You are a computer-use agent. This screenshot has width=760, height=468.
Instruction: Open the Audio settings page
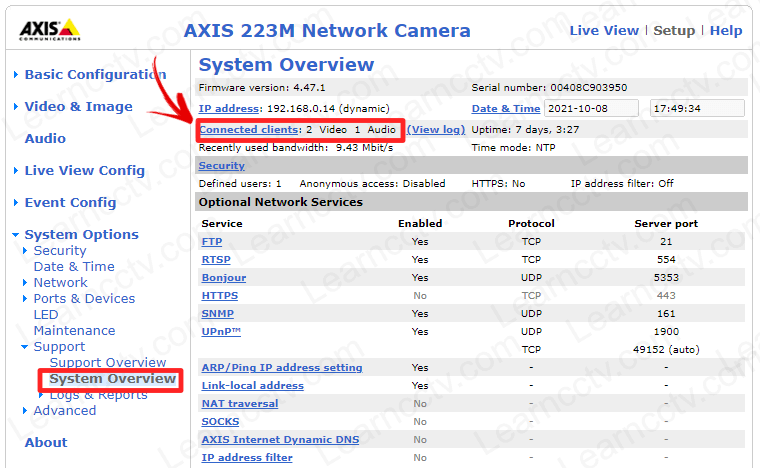click(45, 139)
